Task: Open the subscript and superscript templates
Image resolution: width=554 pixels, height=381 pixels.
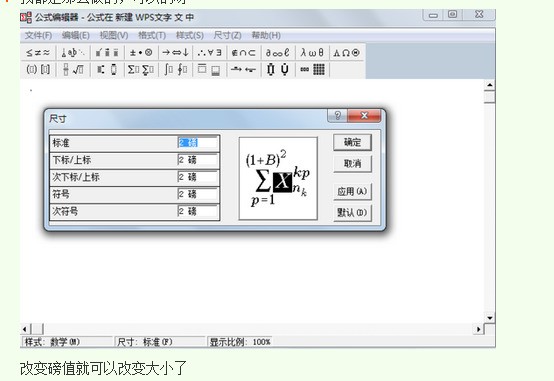Action: coord(107,69)
